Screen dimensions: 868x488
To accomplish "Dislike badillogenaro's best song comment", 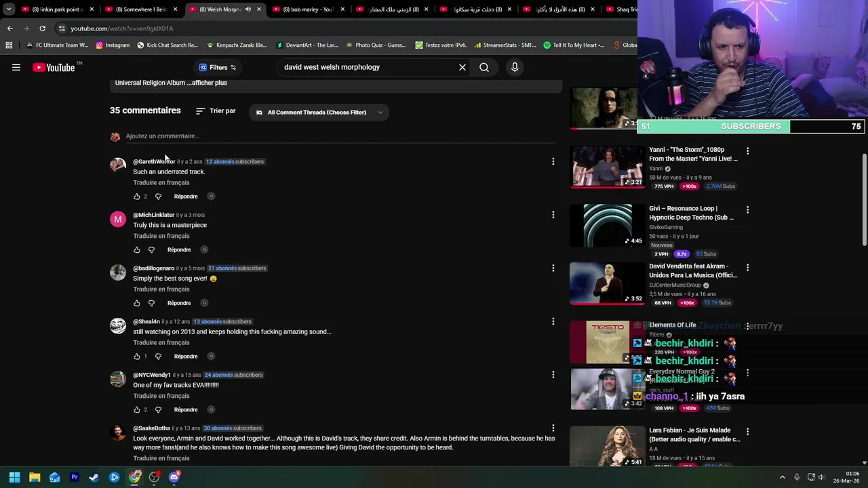I will coord(151,303).
